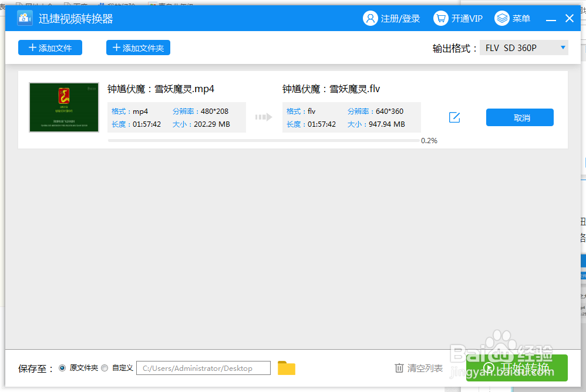Open the 菜单 stacked-layers icon
Image resolution: width=586 pixels, height=392 pixels.
pos(502,18)
